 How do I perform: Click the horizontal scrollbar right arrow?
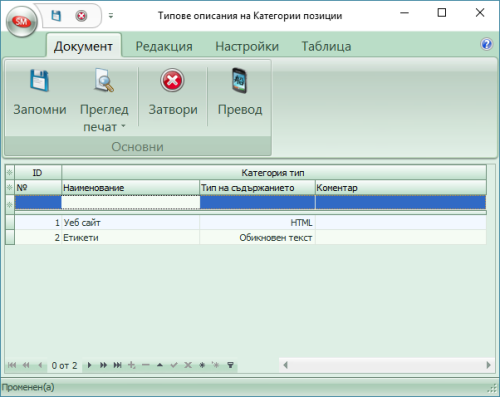pos(488,365)
